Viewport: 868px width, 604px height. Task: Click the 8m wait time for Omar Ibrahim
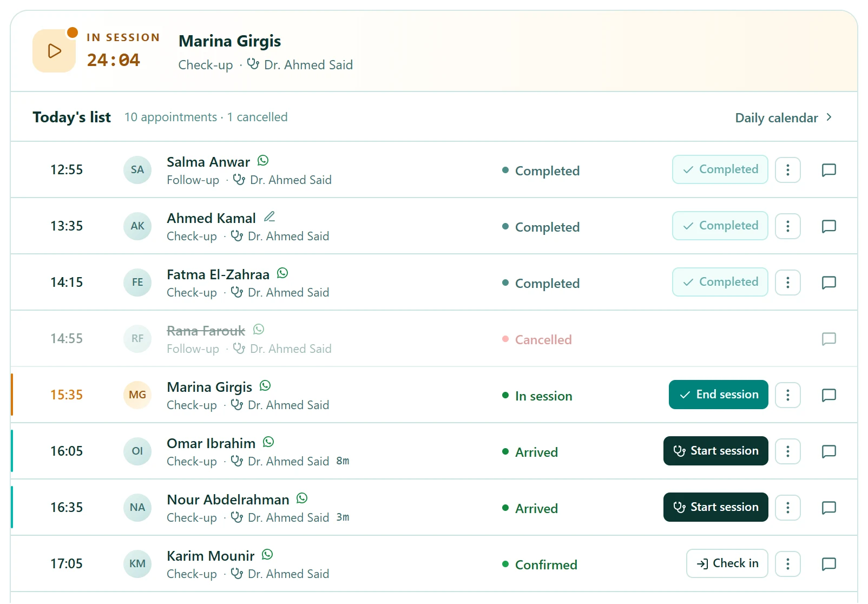point(343,461)
